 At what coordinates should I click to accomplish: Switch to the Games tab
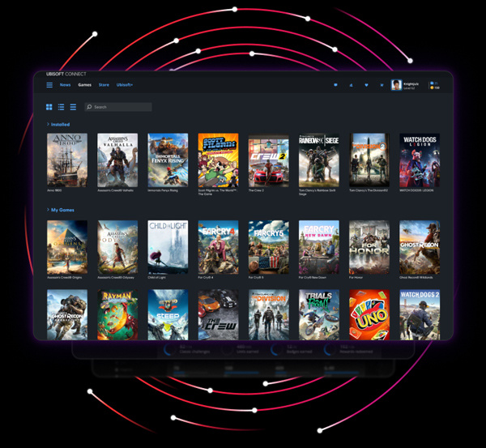tap(84, 85)
